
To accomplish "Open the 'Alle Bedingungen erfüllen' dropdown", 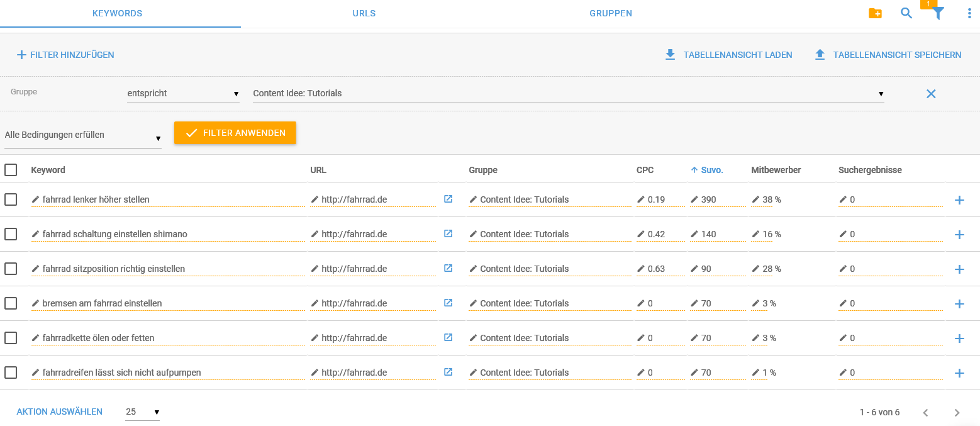I will click(82, 135).
